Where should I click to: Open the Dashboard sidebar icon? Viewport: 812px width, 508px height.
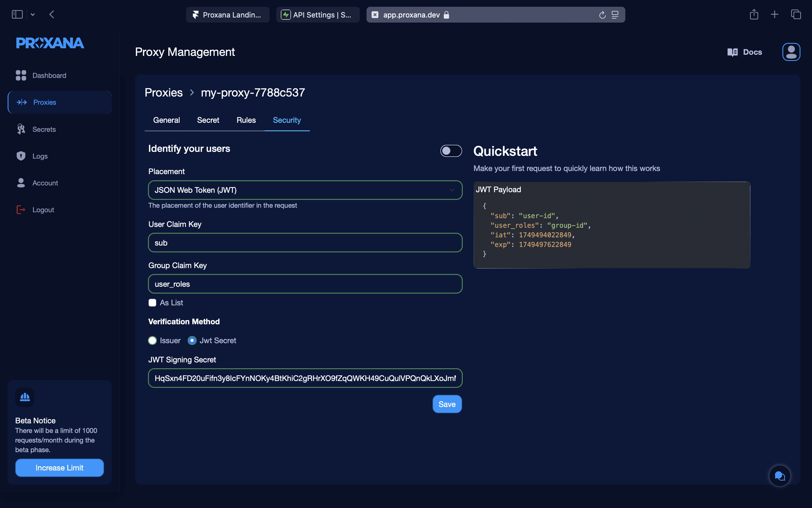pos(21,75)
